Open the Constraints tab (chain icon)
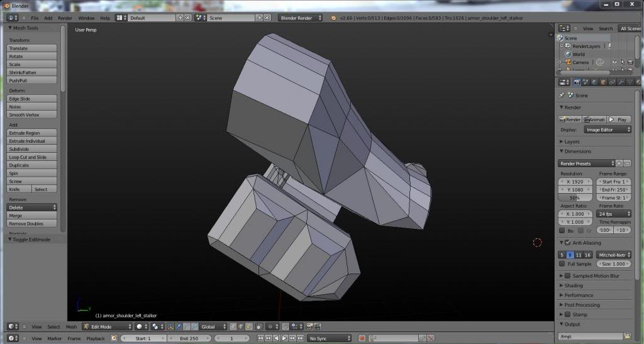 [613, 82]
